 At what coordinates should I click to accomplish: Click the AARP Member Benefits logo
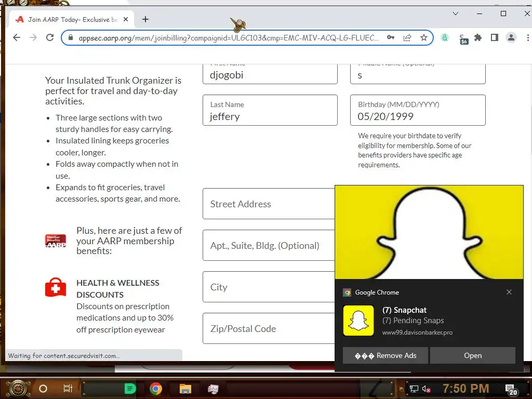click(56, 241)
